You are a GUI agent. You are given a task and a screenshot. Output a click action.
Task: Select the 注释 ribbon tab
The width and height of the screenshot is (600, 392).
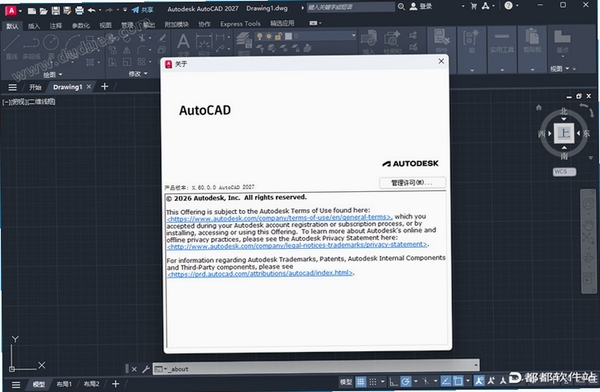tap(55, 26)
